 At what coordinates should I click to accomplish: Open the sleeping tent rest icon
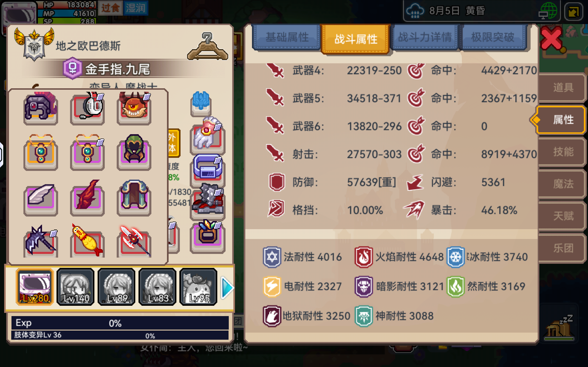click(559, 328)
